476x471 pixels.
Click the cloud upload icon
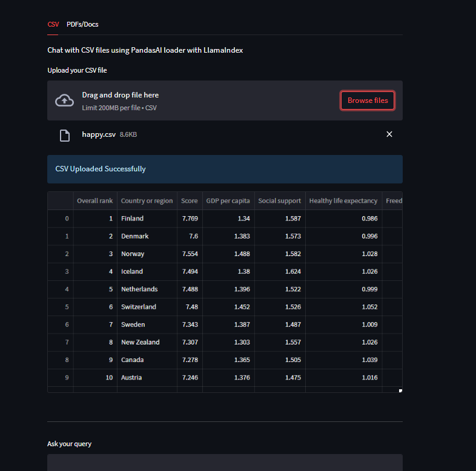(x=65, y=100)
